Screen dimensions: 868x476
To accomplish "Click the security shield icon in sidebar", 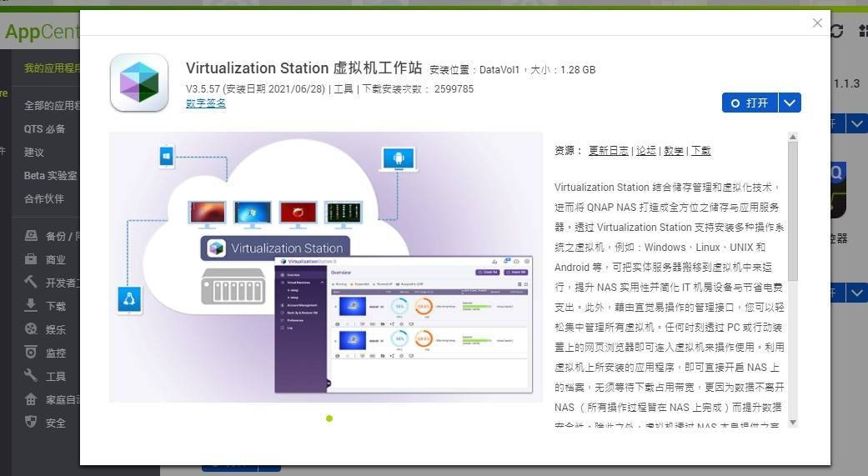I will (x=31, y=423).
